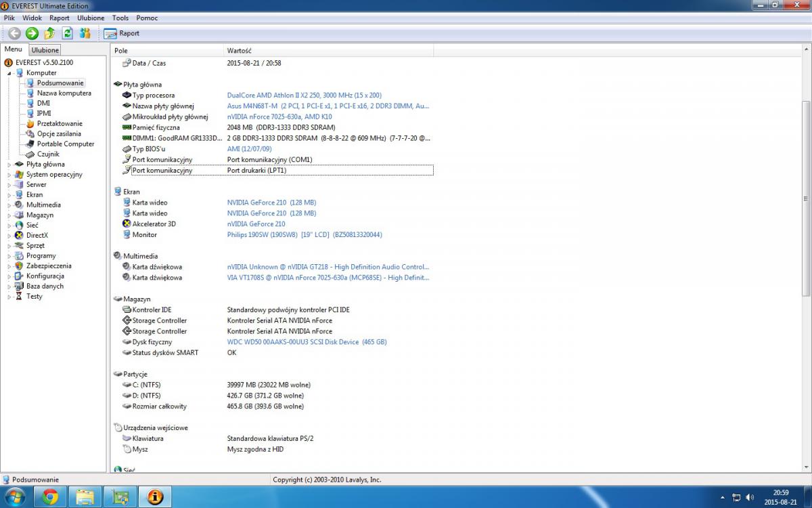Select EVEREST v5.50.2100 root tree node
This screenshot has height=508, width=812.
tap(44, 62)
